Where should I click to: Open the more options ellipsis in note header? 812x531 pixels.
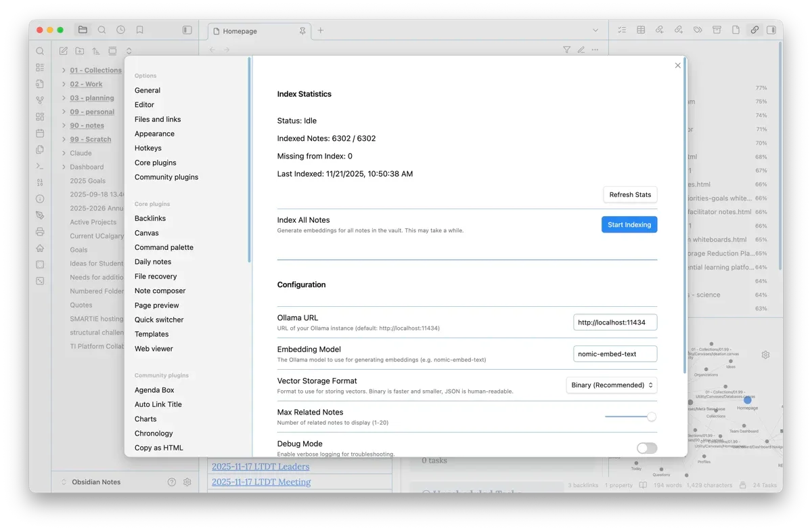(x=595, y=49)
